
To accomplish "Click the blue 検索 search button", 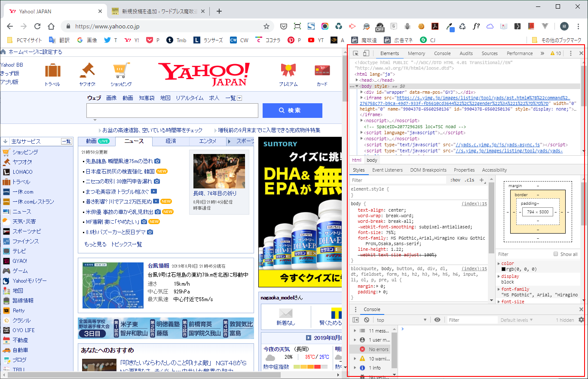I will click(292, 111).
